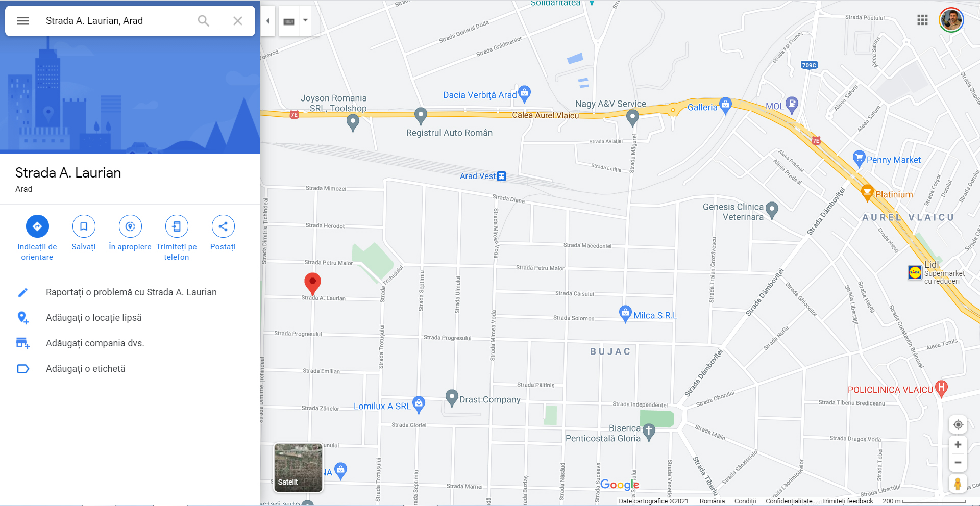Click the search magnifier icon
The image size is (980, 506).
(203, 21)
